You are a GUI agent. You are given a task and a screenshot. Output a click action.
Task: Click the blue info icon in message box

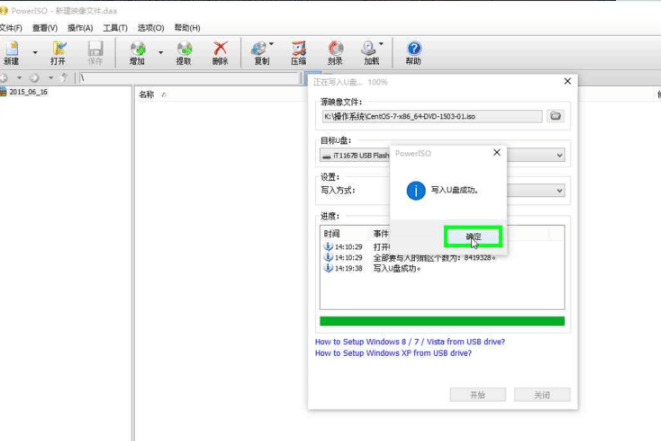click(416, 191)
